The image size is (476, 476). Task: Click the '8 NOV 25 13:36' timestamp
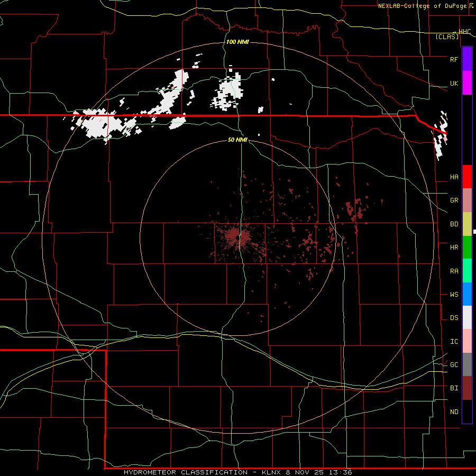[x=319, y=472]
